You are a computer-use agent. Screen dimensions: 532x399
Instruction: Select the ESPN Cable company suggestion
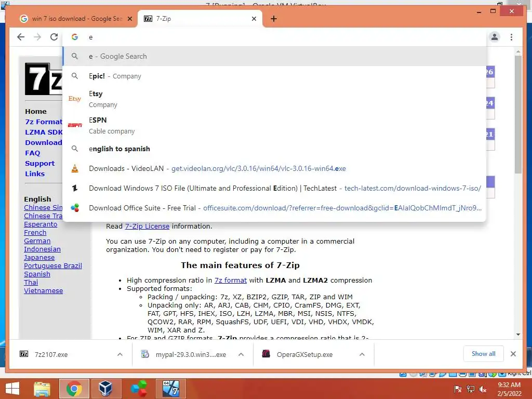click(274, 125)
